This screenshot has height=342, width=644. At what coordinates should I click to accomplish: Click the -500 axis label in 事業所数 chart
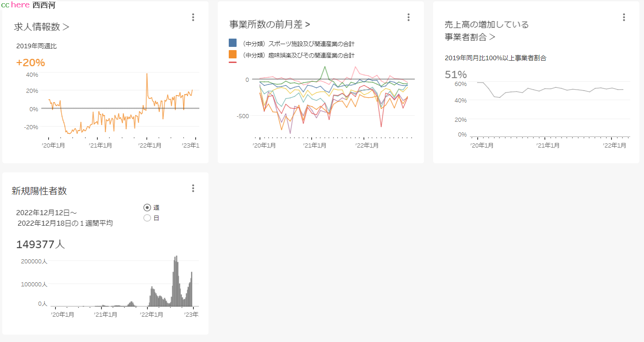(243, 116)
